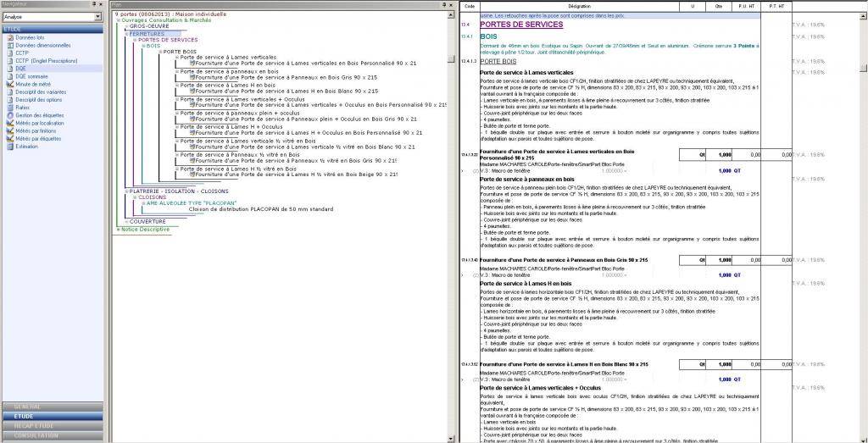Click quantity cell of Panneaux en Bois Gris row
Image resolution: width=868 pixels, height=443 pixels.
click(719, 260)
